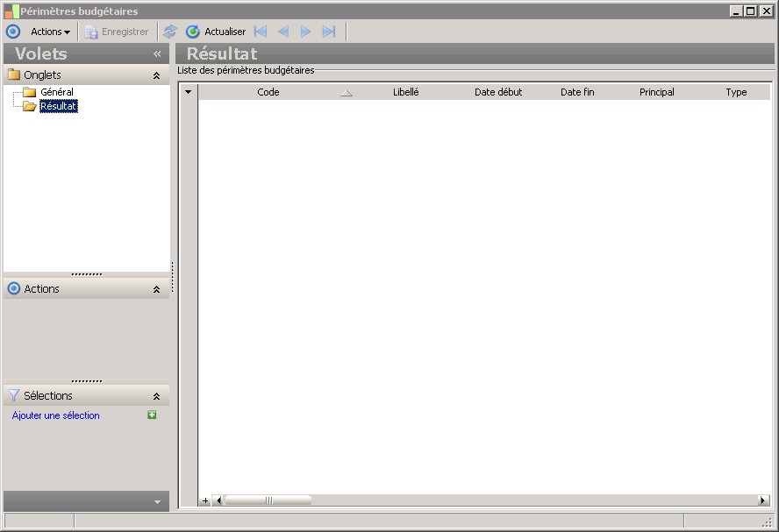This screenshot has width=779, height=532.
Task: Go to the last record arrow
Action: [x=329, y=32]
